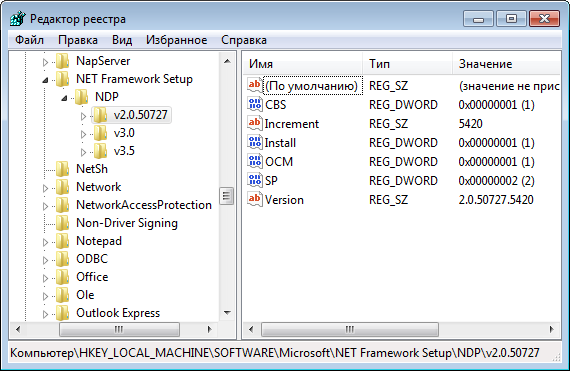The height and width of the screenshot is (371, 570).
Task: Click the Version string value icon
Action: coord(254,199)
